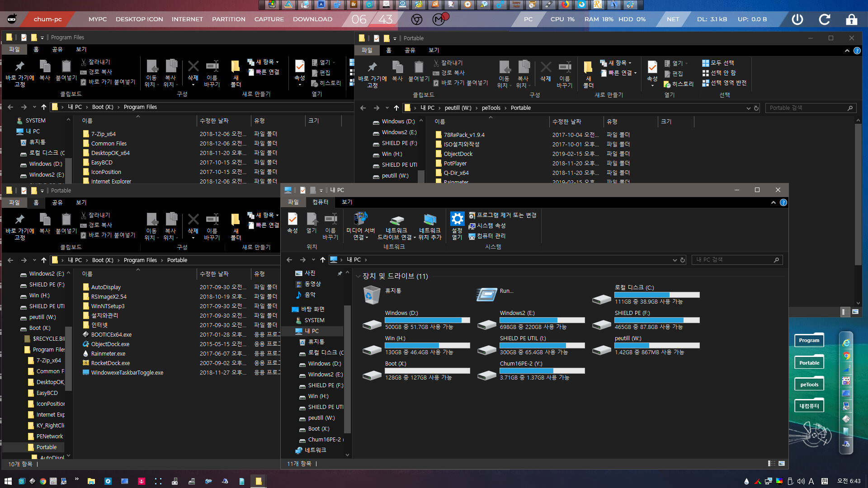The width and height of the screenshot is (868, 488).
Task: Launch Firefox from the top dock
Action: (x=565, y=5)
